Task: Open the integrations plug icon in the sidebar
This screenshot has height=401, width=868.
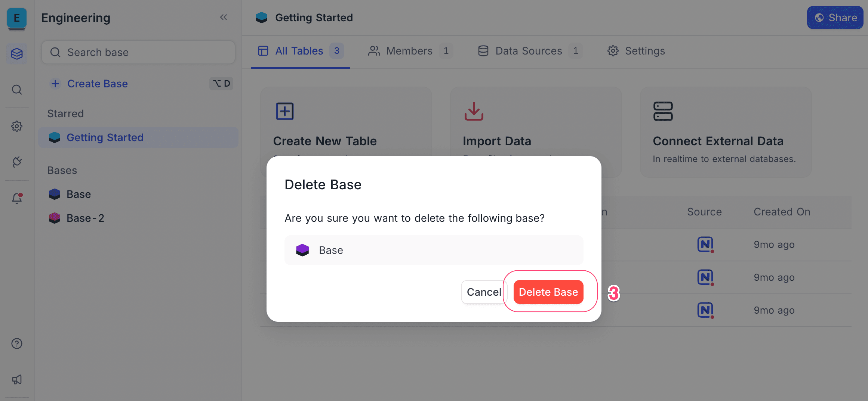Action: coord(16,162)
